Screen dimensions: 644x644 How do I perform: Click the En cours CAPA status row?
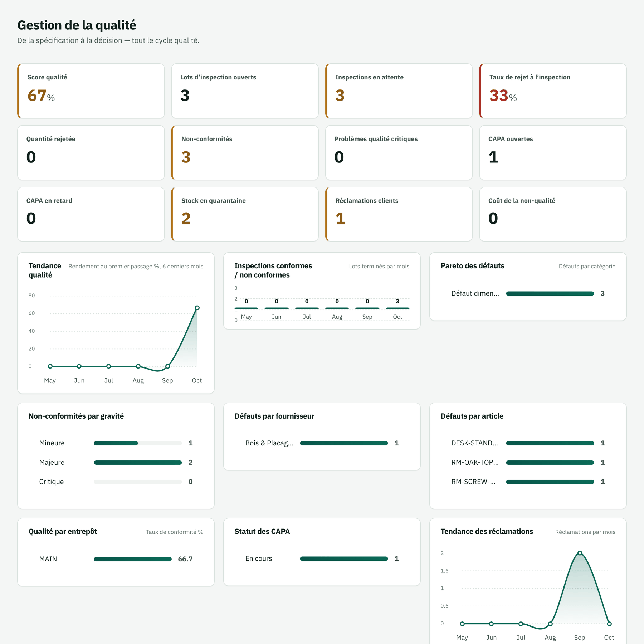(x=322, y=559)
